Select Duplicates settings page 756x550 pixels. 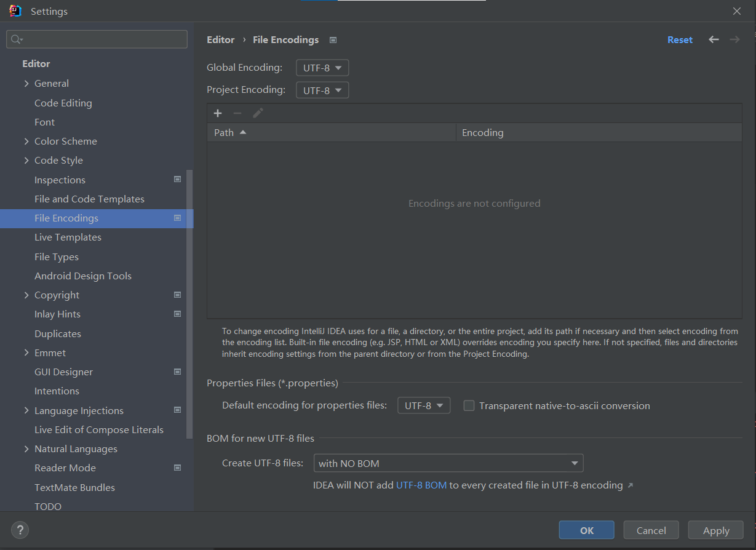click(58, 333)
